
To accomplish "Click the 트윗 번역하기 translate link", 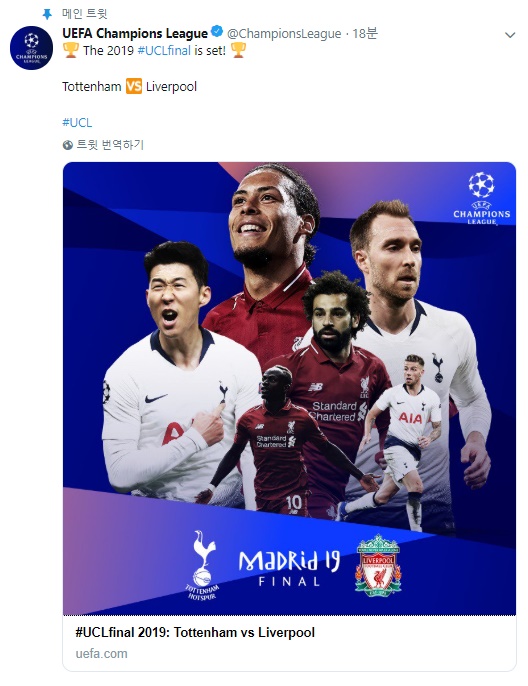I will click(x=110, y=145).
